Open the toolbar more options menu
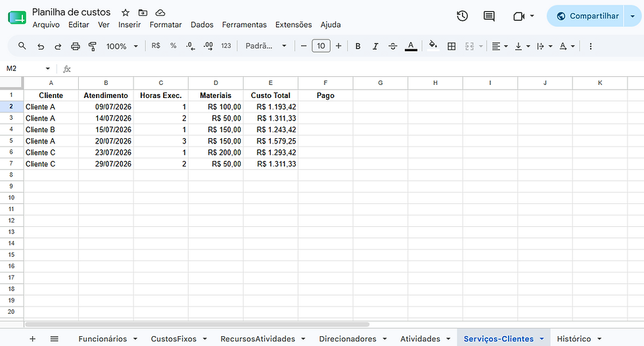This screenshot has height=346, width=644. click(591, 46)
